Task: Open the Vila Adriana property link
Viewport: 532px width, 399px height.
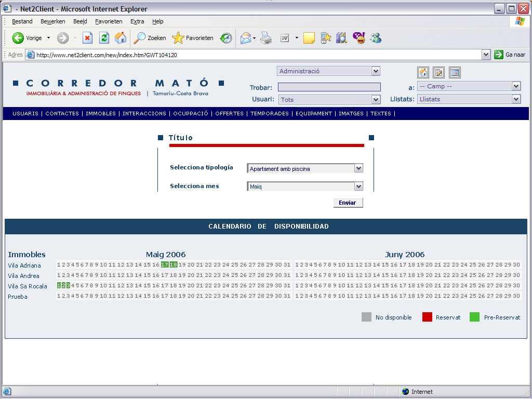Action: [x=24, y=265]
